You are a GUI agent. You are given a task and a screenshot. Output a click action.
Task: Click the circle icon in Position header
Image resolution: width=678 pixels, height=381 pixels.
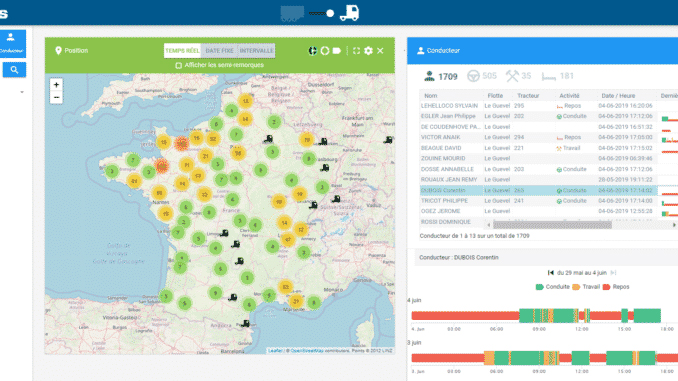tap(325, 51)
